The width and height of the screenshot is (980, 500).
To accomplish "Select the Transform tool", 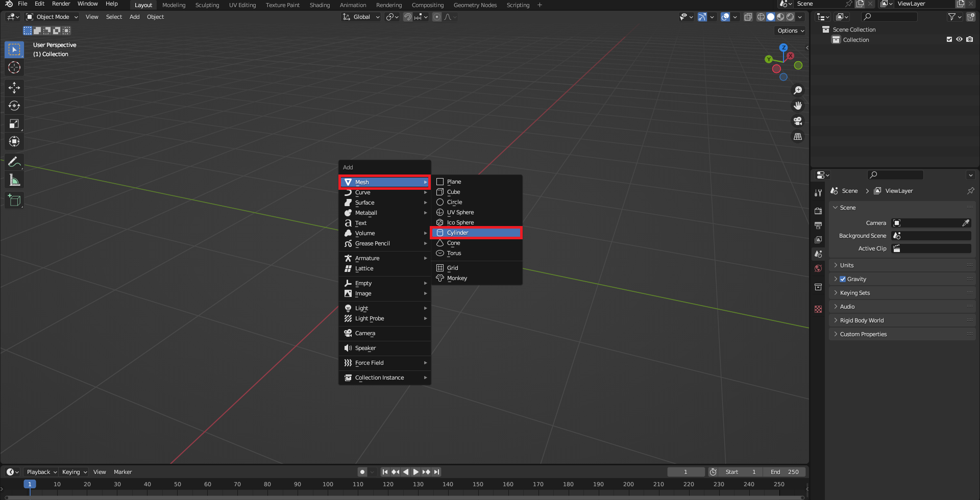I will click(14, 141).
